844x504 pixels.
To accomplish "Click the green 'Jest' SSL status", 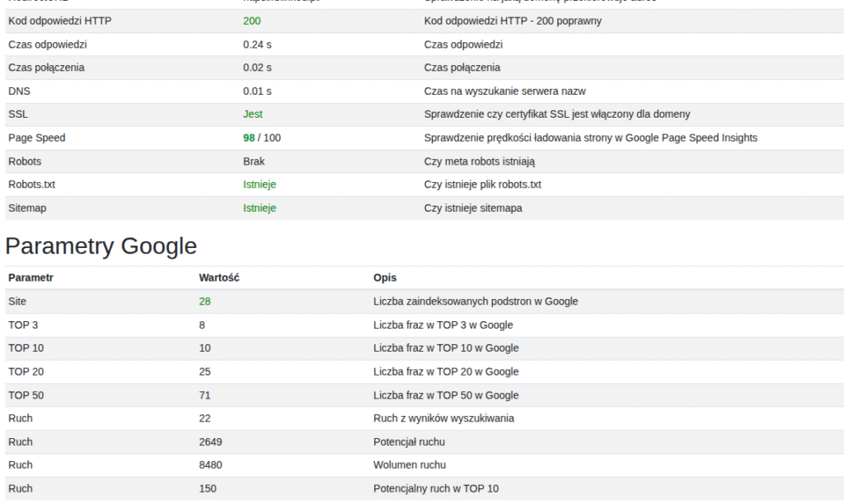I will tap(252, 114).
